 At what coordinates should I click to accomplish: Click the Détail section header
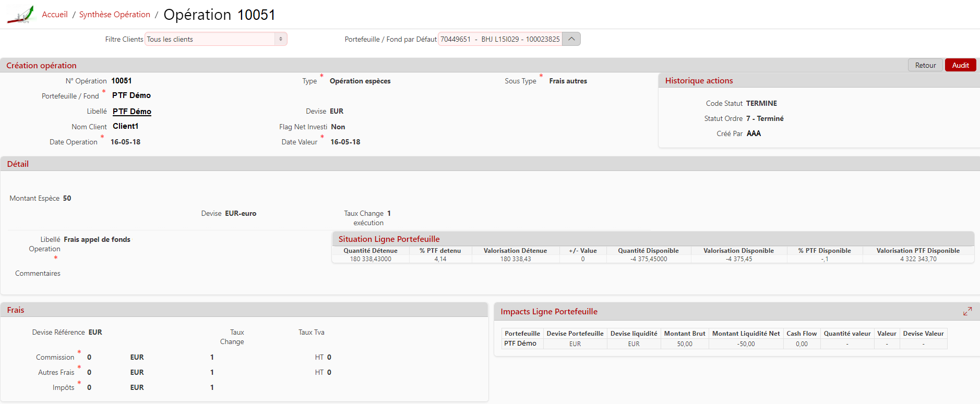(18, 164)
